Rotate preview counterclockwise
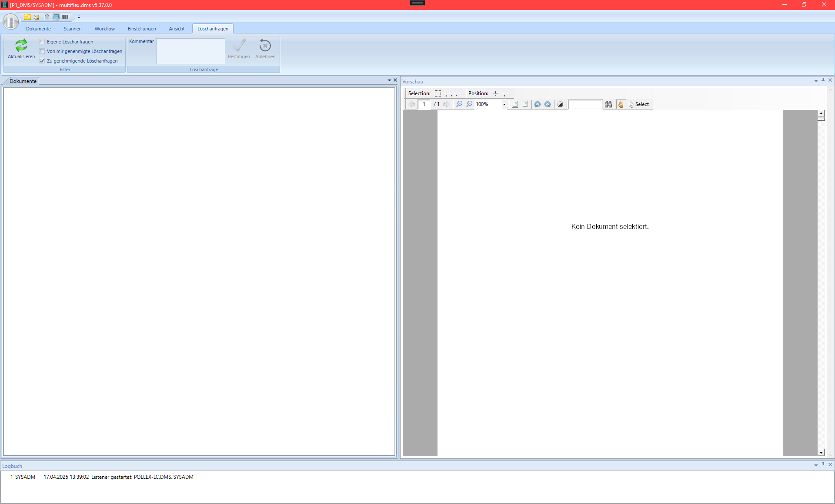The height and width of the screenshot is (504, 835). [x=537, y=104]
